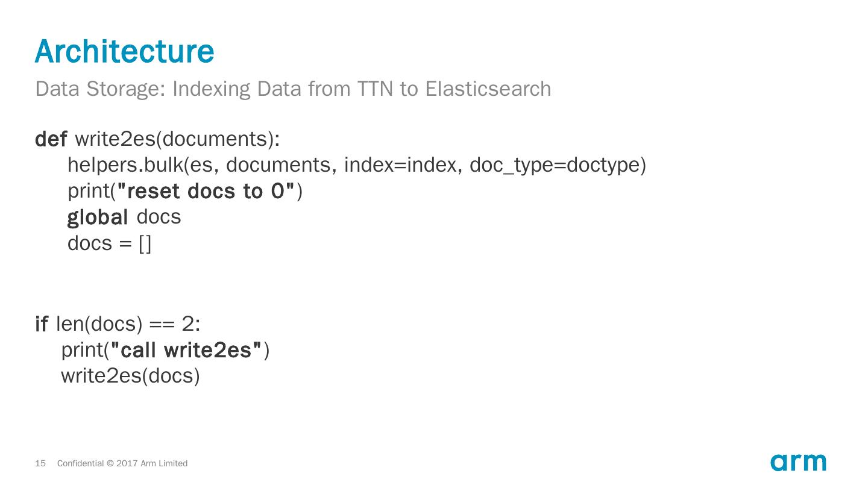
Task: Click the final write2es(docs) call
Action: [x=130, y=376]
